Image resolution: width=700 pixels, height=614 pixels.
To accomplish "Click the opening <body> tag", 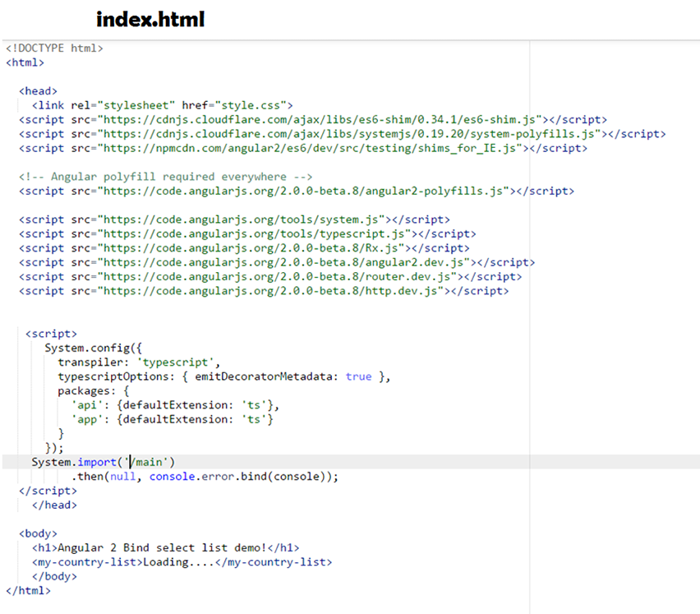I will point(38,533).
